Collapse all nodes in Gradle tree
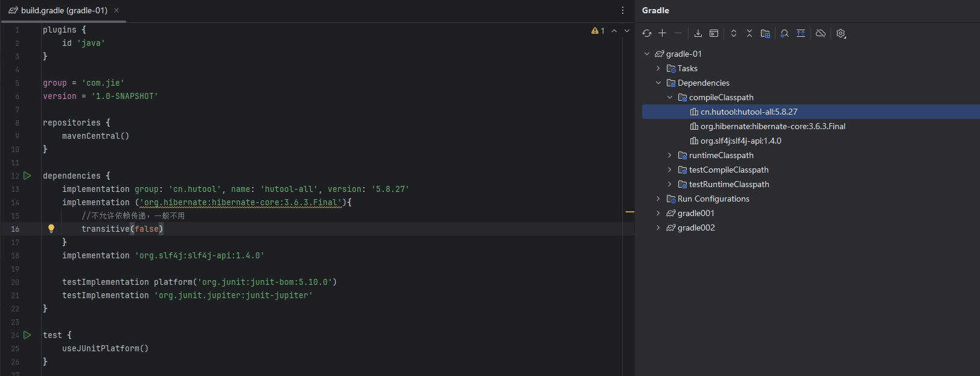 749,33
